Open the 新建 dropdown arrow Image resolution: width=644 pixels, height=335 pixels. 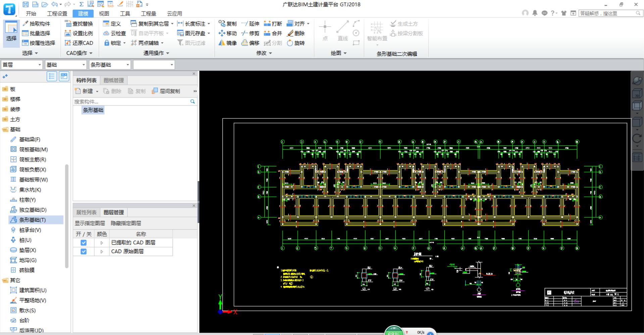(97, 91)
